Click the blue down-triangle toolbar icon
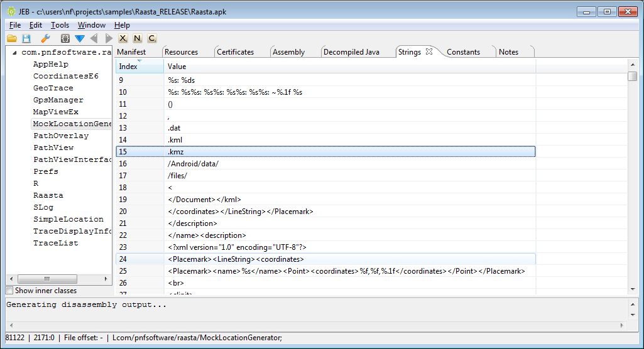Image resolution: width=644 pixels, height=349 pixels. click(x=80, y=39)
